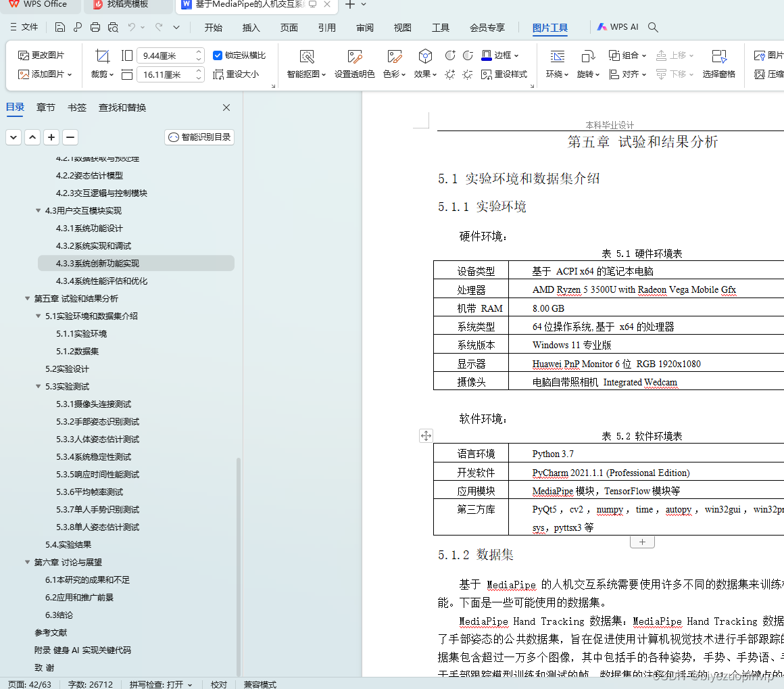Click the 更改图片 change picture icon
Viewport: 784px width, 689px height.
coord(23,55)
